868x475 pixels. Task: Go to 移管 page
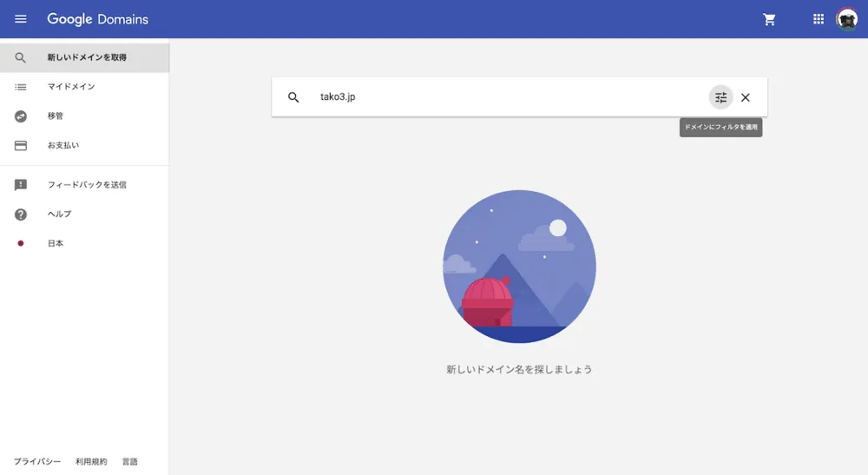pos(85,116)
